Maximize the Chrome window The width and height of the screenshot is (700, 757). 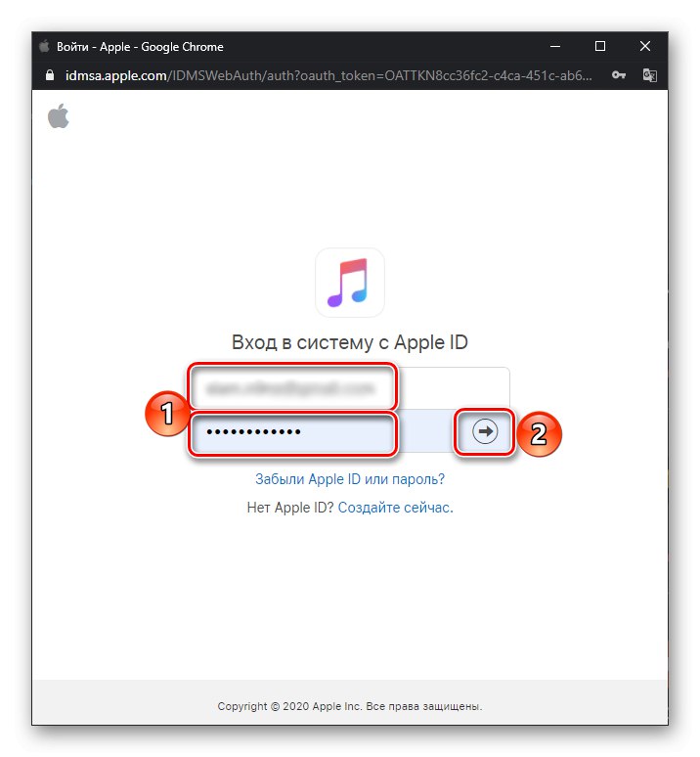pyautogui.click(x=600, y=46)
